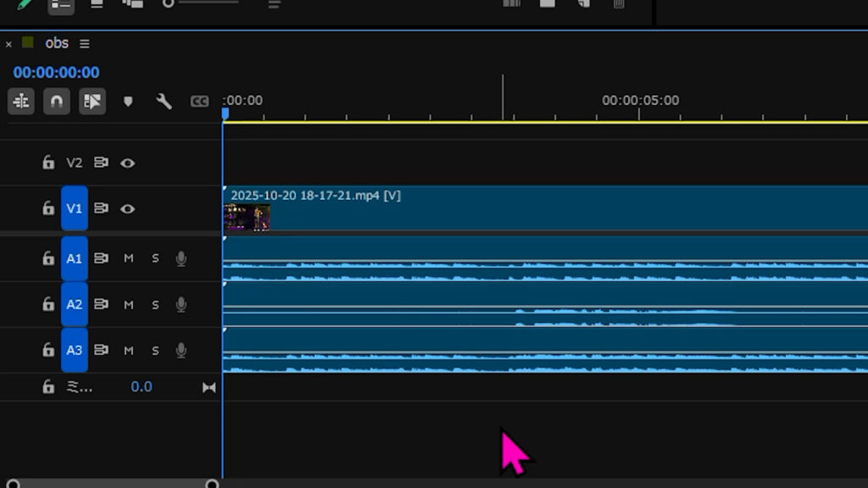Click the A3 track targeting button
868x488 pixels.
tap(75, 350)
